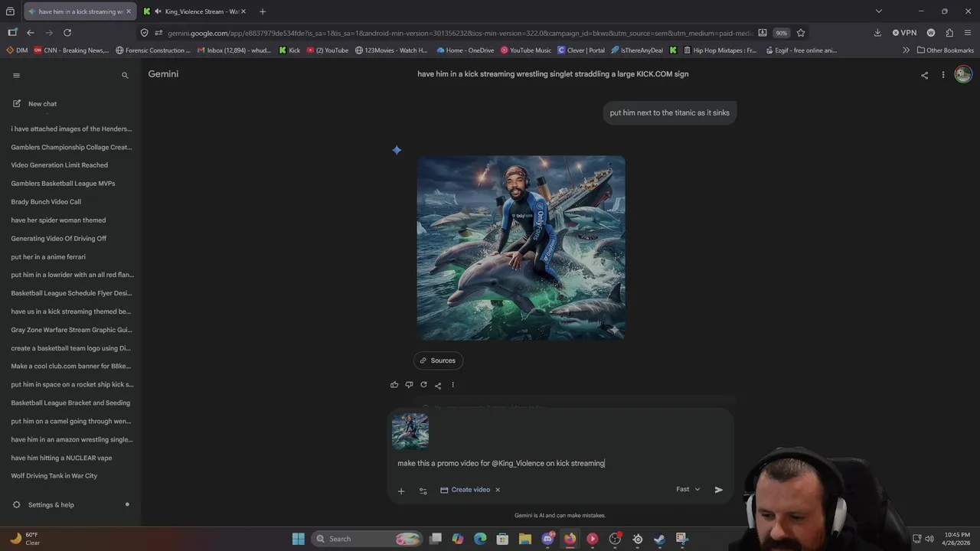The image size is (980, 551).
Task: Open the Other Bookmarks folder
Action: click(x=946, y=51)
